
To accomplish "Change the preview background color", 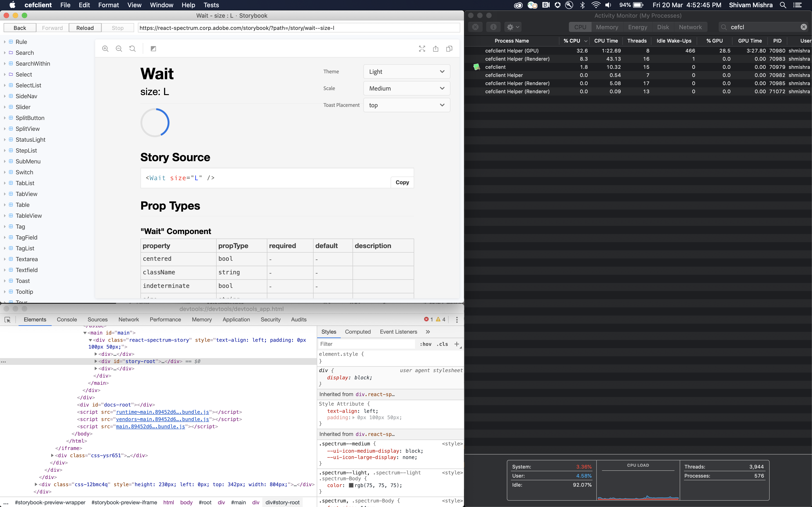I will coord(154,48).
